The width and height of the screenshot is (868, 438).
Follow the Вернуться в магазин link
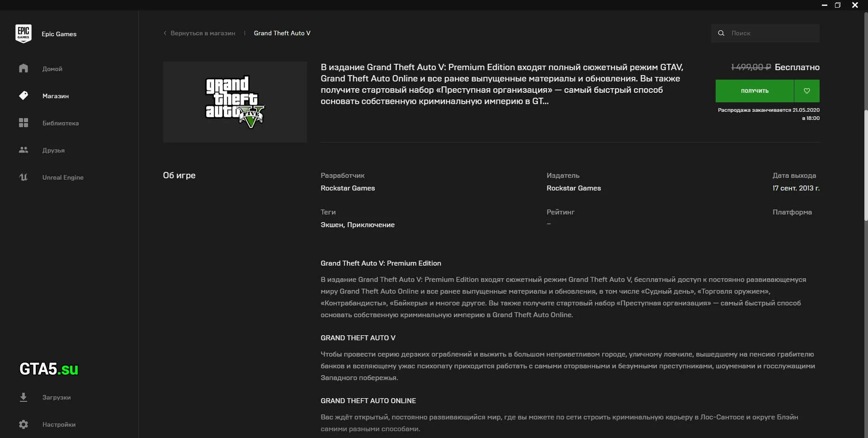pyautogui.click(x=203, y=33)
